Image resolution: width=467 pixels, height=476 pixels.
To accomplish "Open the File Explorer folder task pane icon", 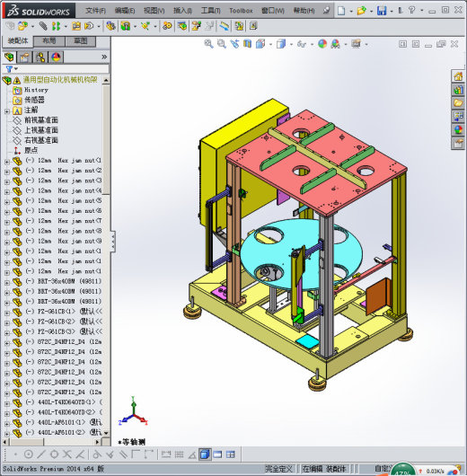I will click(458, 103).
